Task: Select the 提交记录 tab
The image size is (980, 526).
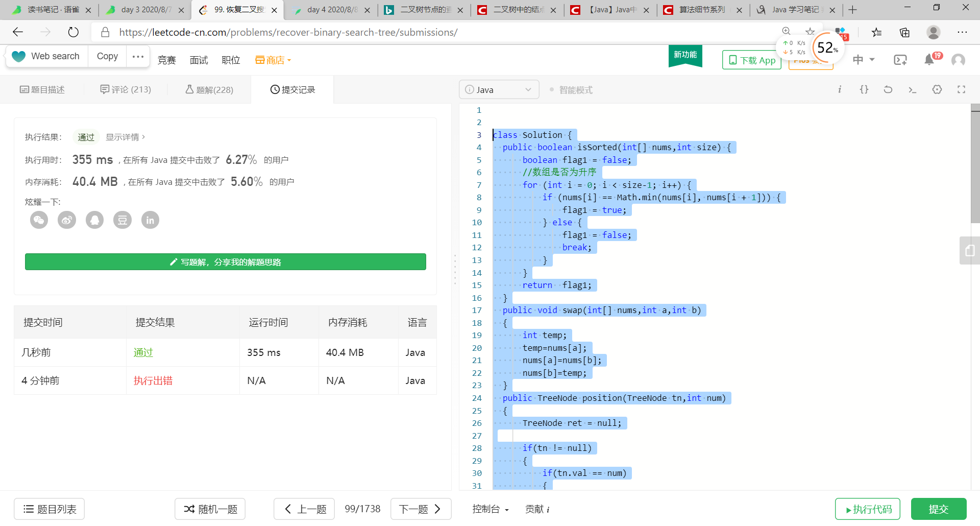Action: point(292,90)
